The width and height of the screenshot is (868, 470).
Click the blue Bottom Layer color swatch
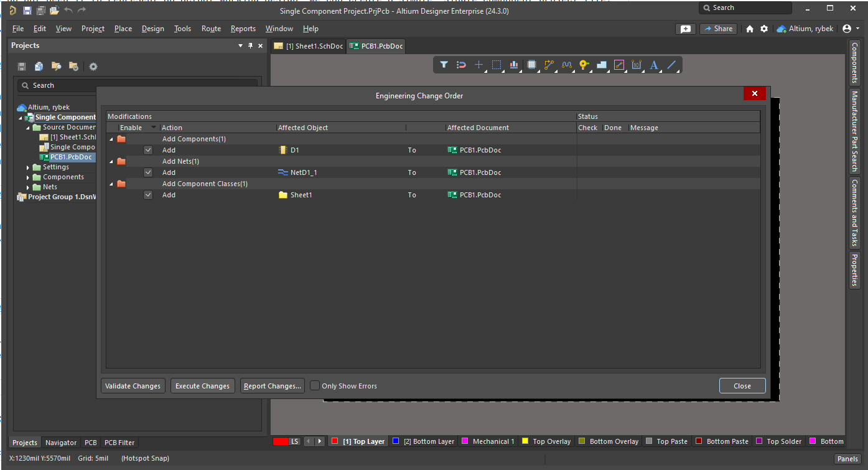click(x=396, y=441)
